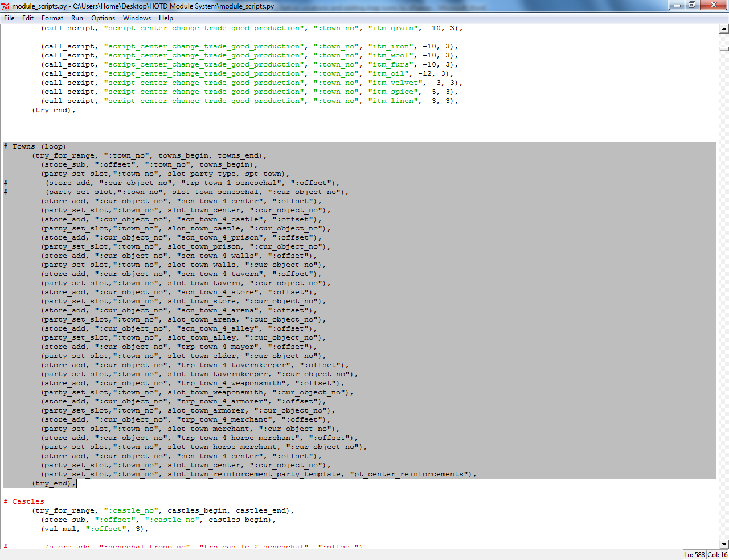Click the "trp_town_4_horse_merchant" string

click(x=238, y=438)
